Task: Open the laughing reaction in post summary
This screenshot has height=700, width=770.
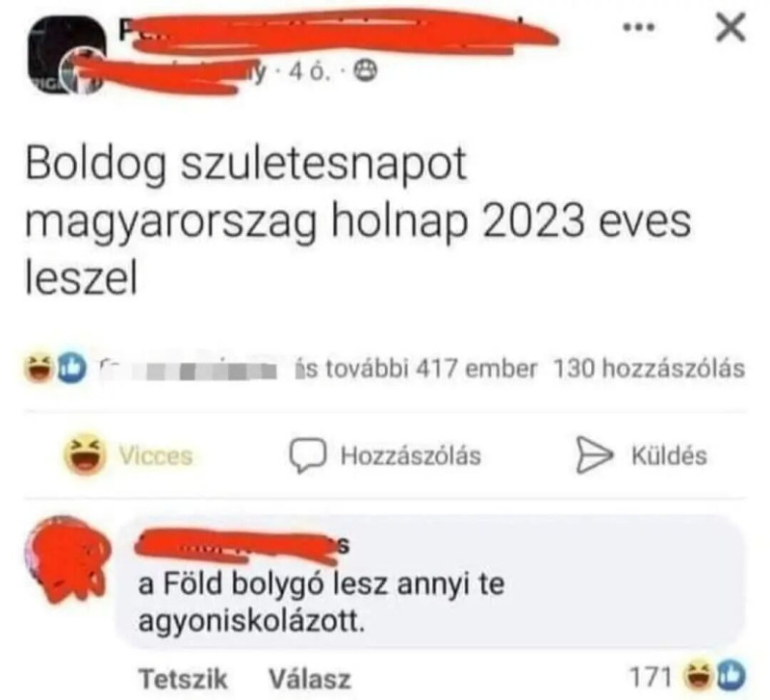Action: click(40, 368)
